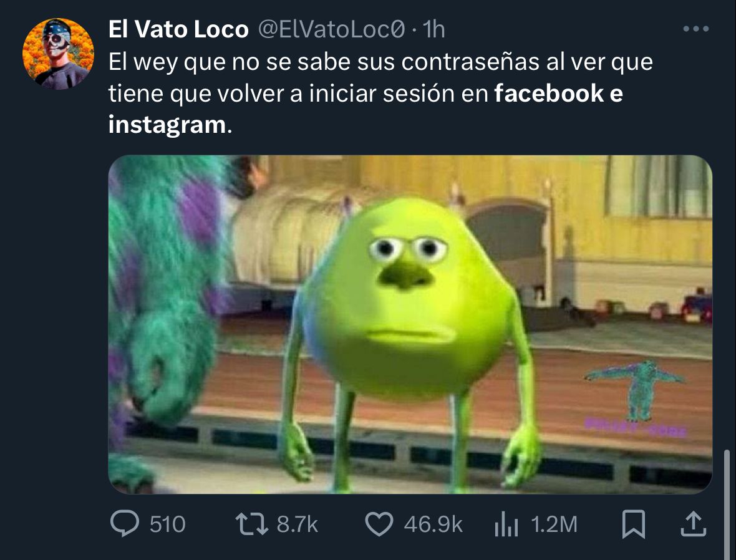
Task: Open El Vato Loco's profile avatar
Action: (x=58, y=54)
